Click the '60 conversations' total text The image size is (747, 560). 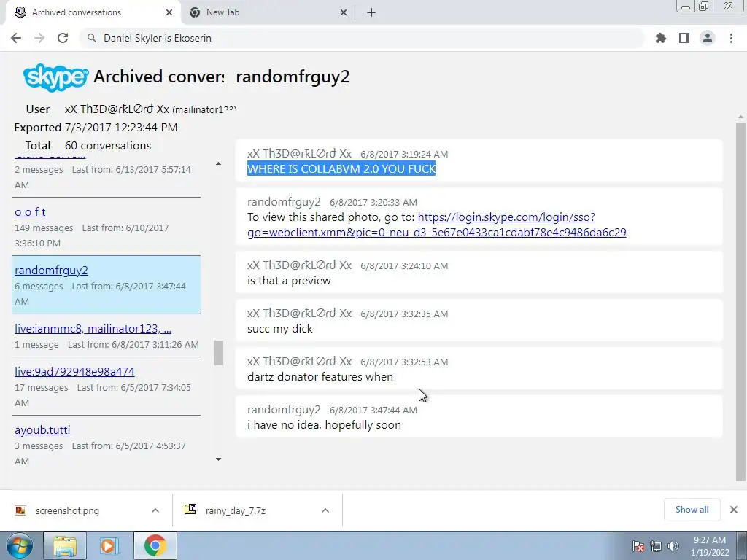[x=108, y=146]
